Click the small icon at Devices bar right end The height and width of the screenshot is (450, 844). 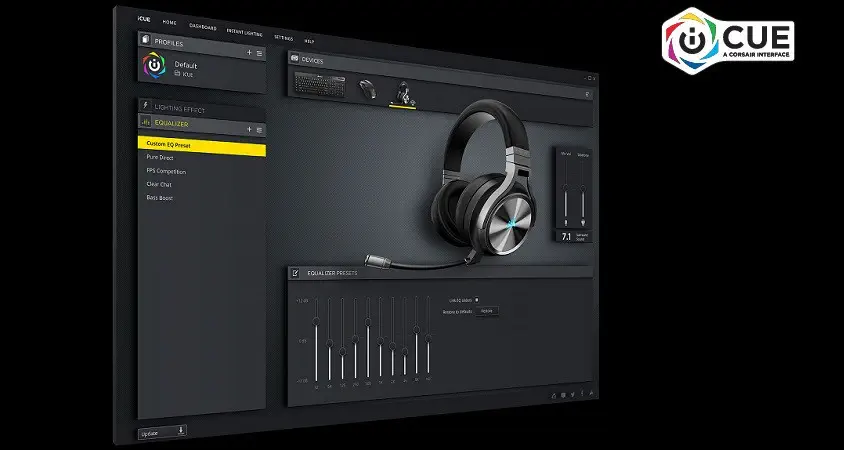click(587, 95)
